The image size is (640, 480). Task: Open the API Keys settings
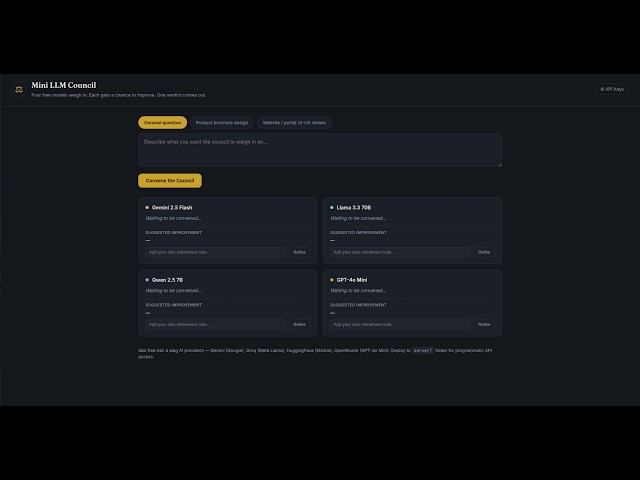pos(611,89)
